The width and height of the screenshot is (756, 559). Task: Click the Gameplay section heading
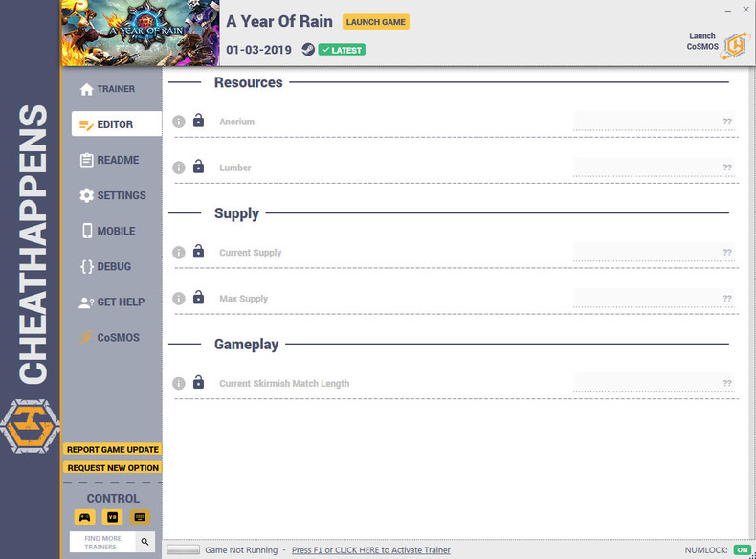pos(246,345)
